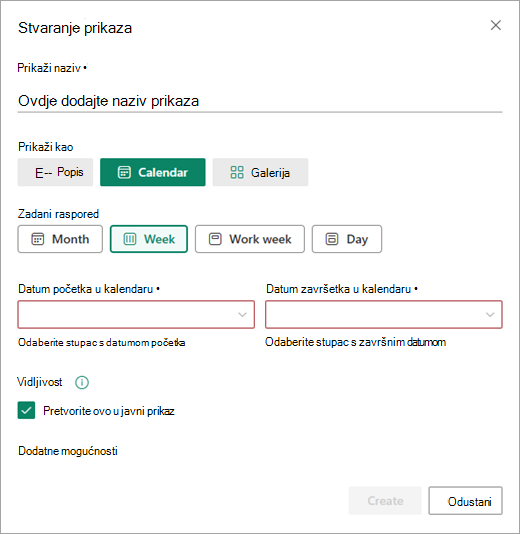This screenshot has height=534, width=520.
Task: Switch default layout to Work week
Action: [250, 239]
